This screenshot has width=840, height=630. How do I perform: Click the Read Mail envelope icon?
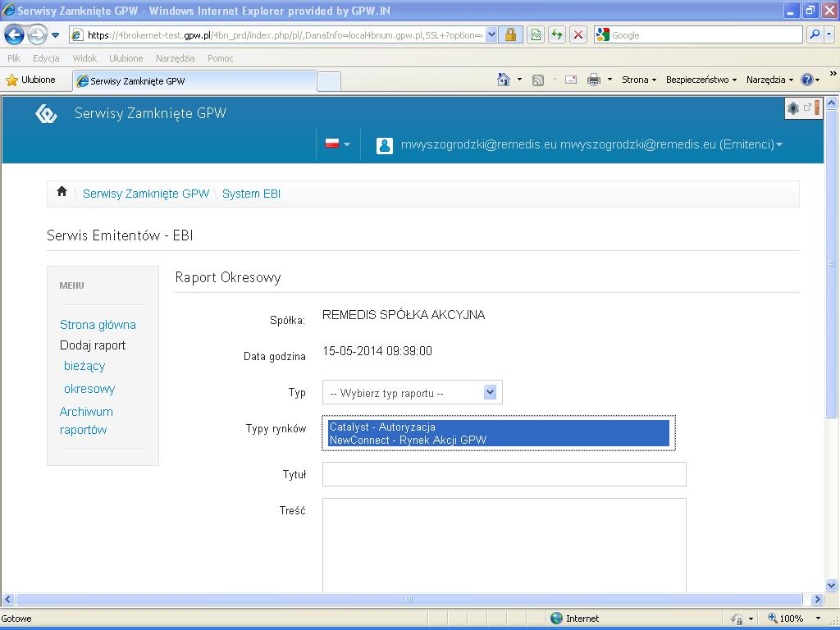[571, 80]
